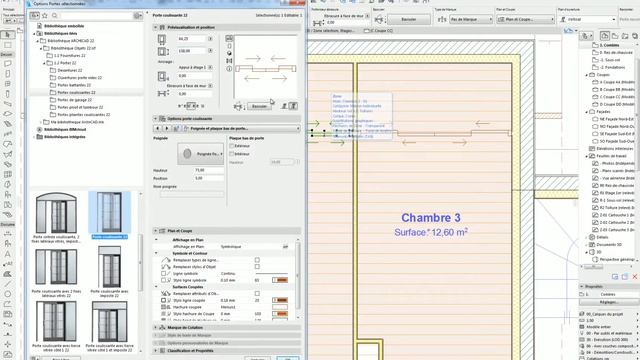640x360 pixels.
Task: Switch the preview to 3D shaded view icon
Action: pos(229,53)
